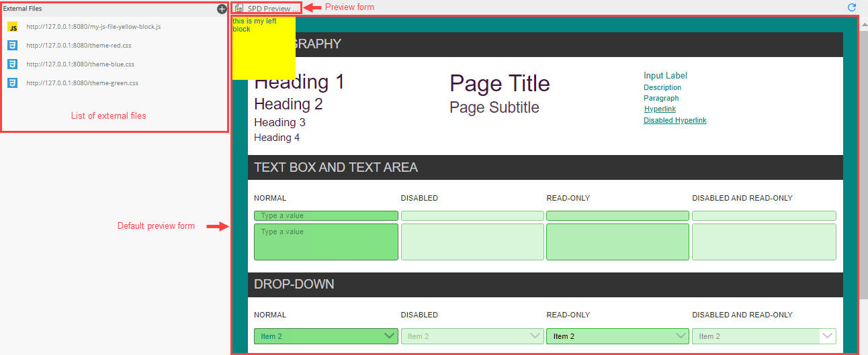Viewport: 868px width, 355px height.
Task: Click the Page Subtitle text
Action: click(494, 107)
